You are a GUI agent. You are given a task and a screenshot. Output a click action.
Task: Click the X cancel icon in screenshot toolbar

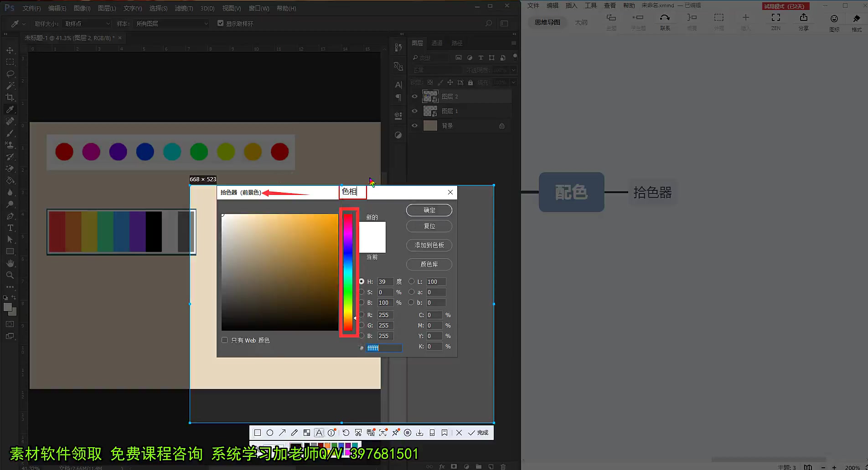pyautogui.click(x=459, y=433)
